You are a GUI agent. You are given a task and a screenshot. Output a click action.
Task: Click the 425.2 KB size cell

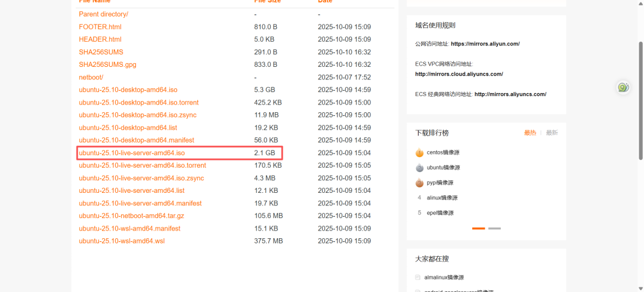click(x=268, y=102)
